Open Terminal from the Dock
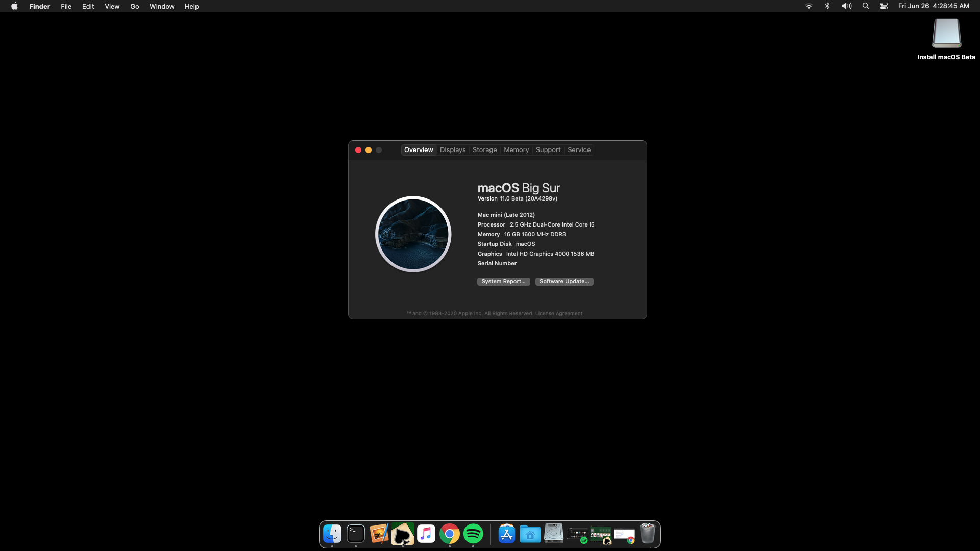The width and height of the screenshot is (980, 551). pyautogui.click(x=356, y=534)
